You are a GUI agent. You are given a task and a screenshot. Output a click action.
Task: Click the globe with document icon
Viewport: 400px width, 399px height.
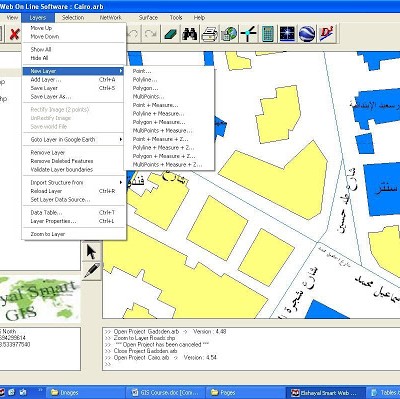coord(229,34)
